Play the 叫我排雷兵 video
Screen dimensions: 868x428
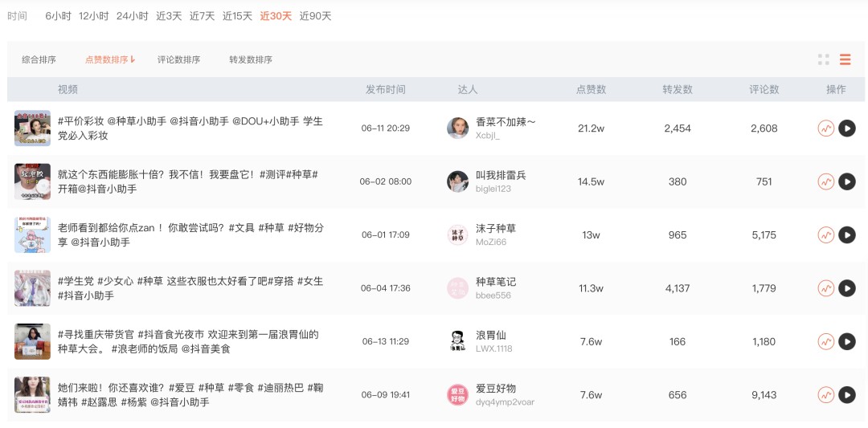(847, 181)
